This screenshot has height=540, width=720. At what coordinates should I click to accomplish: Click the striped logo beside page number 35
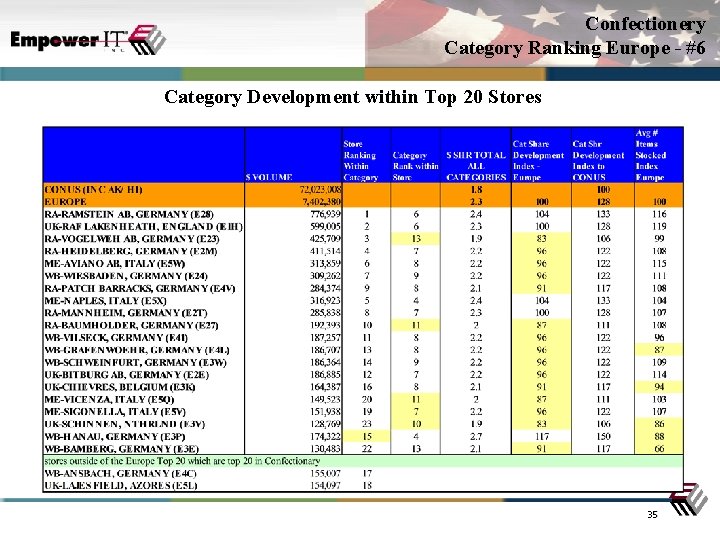coord(687,499)
